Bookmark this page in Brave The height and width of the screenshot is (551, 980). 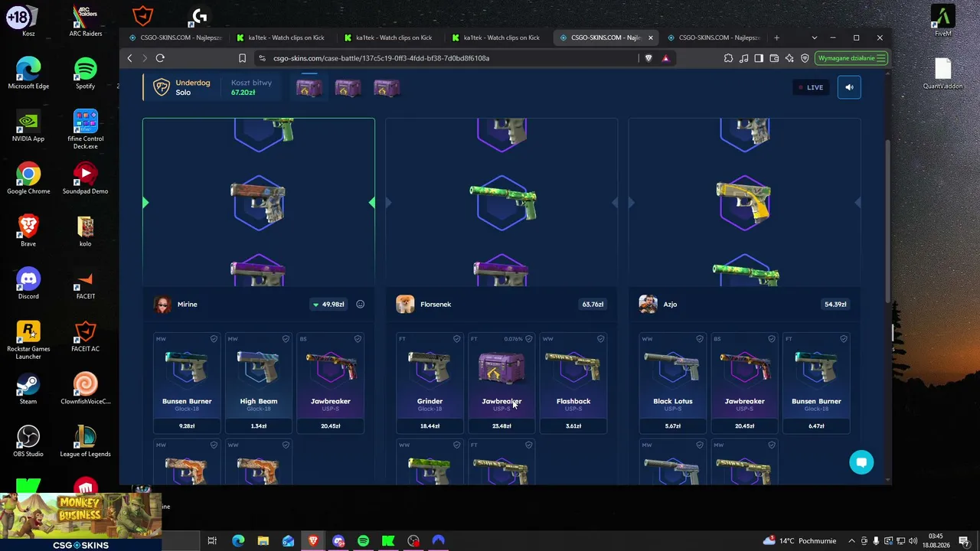click(242, 58)
